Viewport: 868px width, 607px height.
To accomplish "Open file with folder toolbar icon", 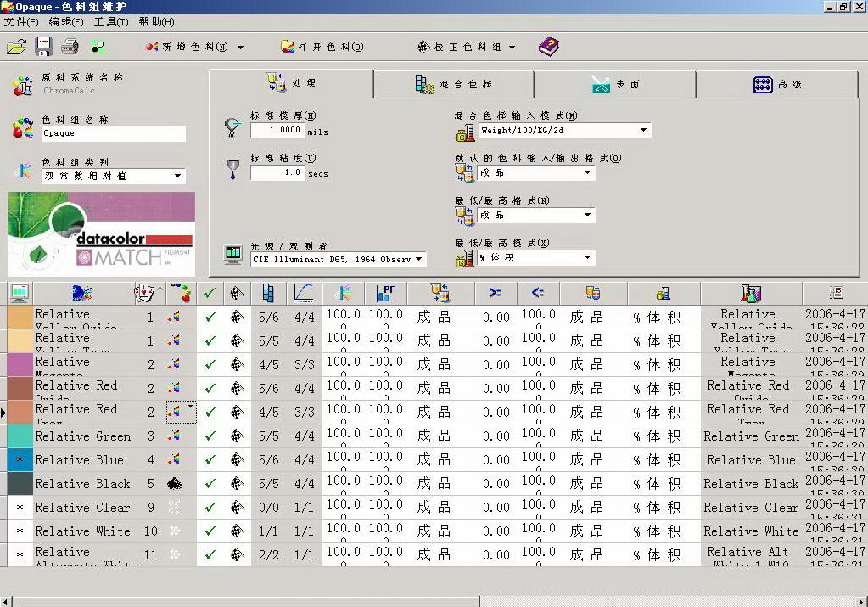I will point(17,47).
